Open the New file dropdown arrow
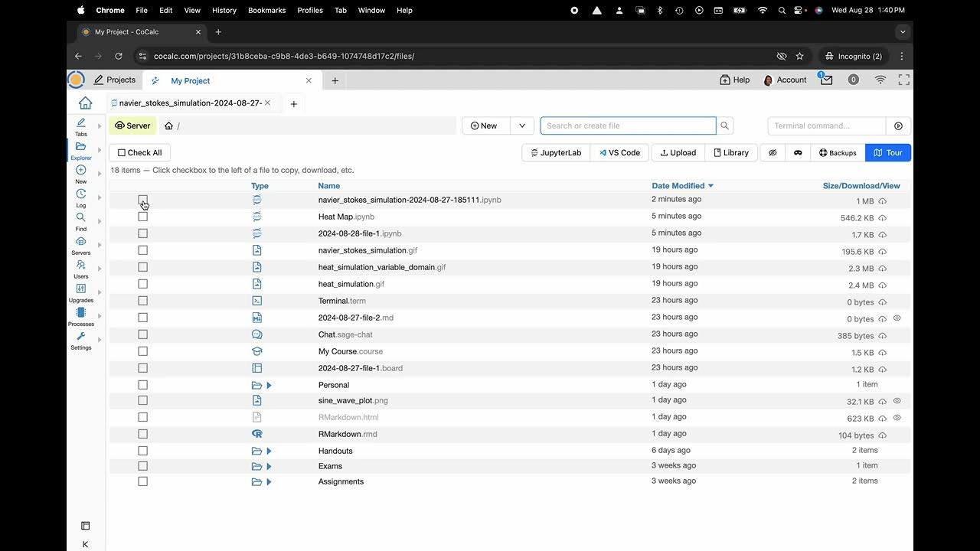The image size is (980, 551). 521,126
